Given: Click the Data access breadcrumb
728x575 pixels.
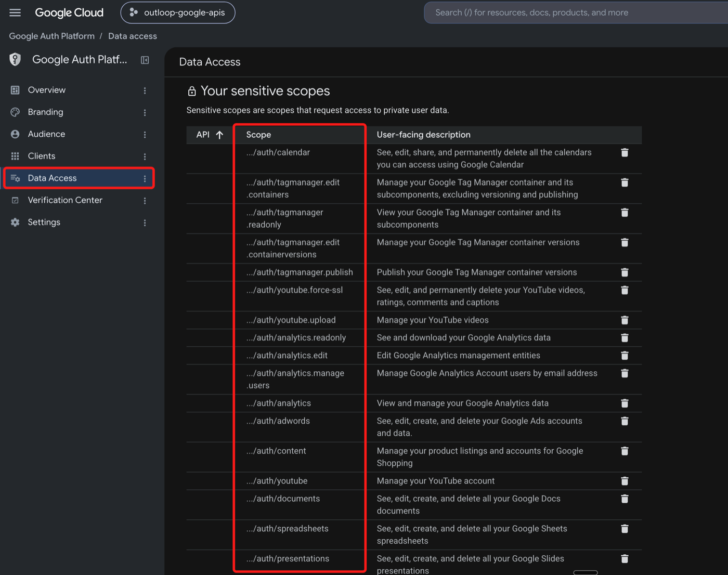Looking at the screenshot, I should point(133,36).
